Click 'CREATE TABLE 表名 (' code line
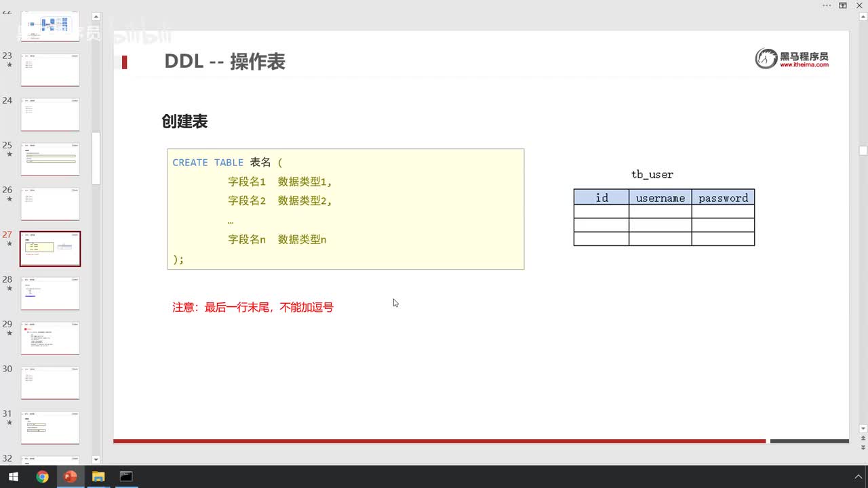The image size is (868, 488). 227,163
